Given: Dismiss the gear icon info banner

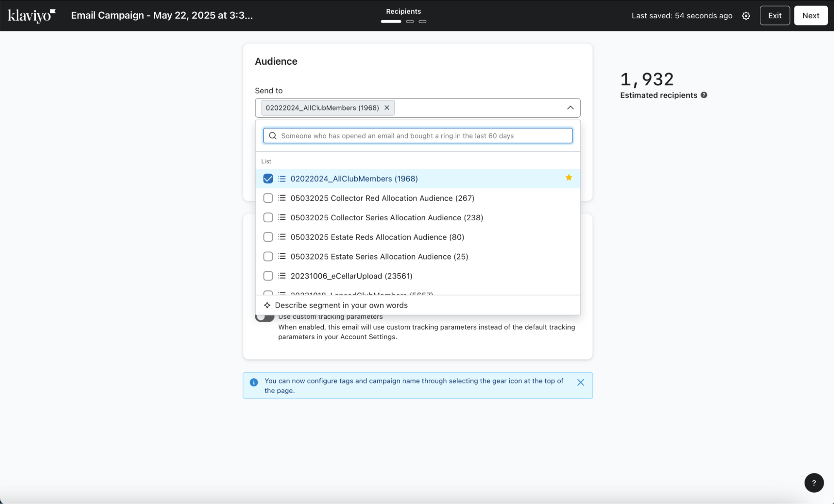Looking at the screenshot, I should (580, 382).
